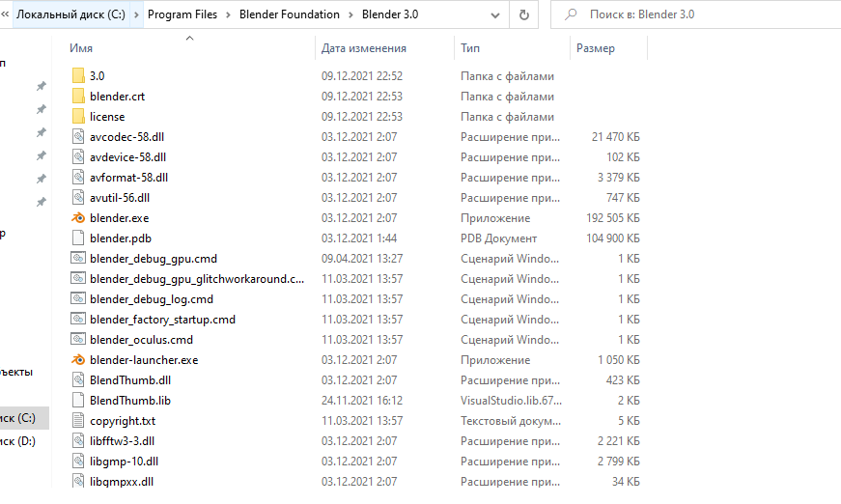
Task: Select drive (C:) in the navigation pane
Action: pos(24,418)
